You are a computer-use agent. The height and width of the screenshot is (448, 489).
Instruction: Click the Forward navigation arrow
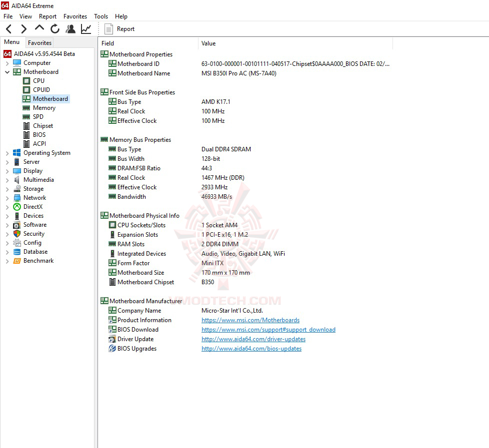[23, 29]
